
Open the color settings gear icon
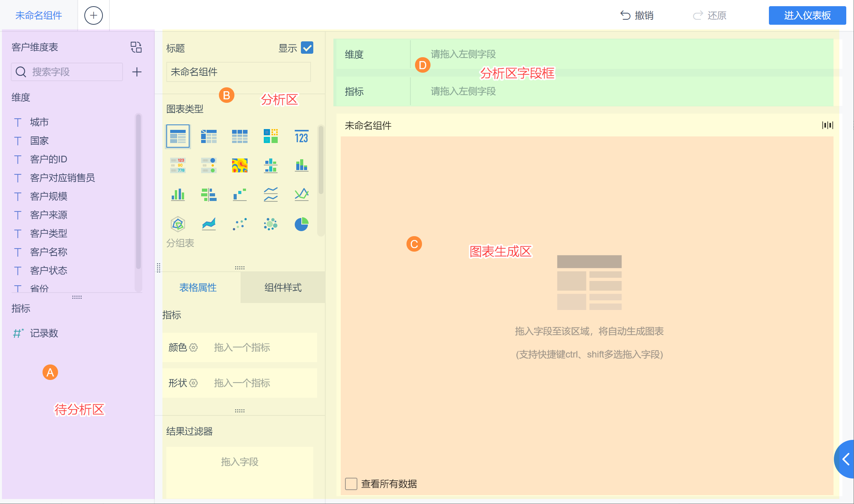[193, 347]
